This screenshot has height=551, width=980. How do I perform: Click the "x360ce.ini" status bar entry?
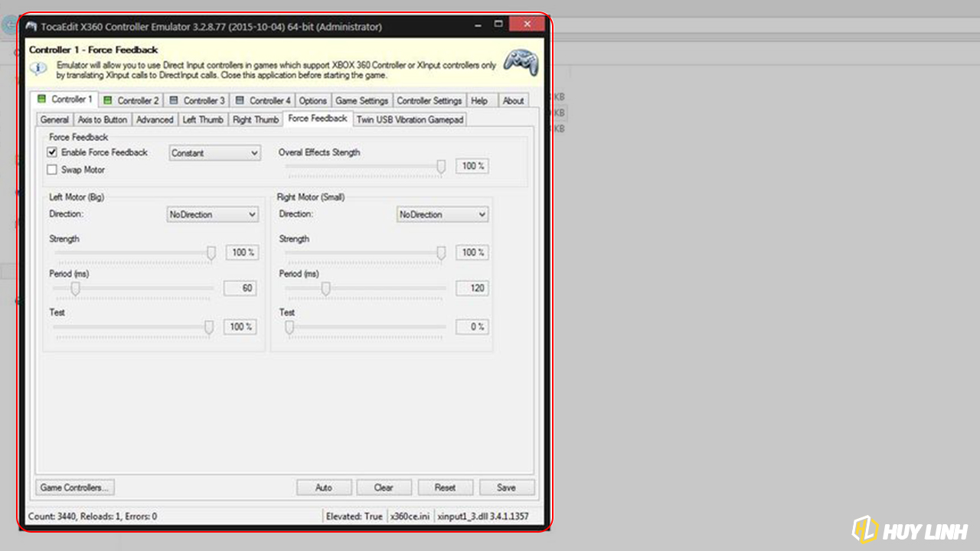pos(410,517)
